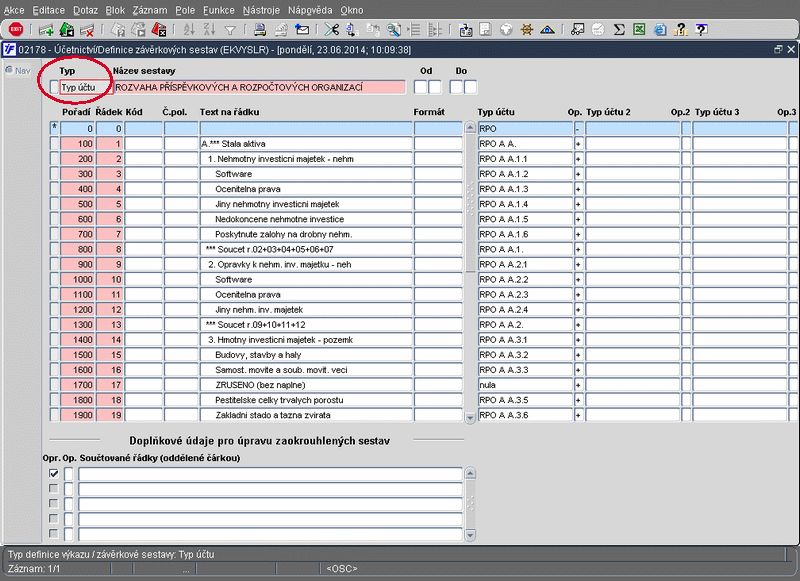This screenshot has width=800, height=581.
Task: Click the Nav side panel button
Action: click(x=16, y=70)
